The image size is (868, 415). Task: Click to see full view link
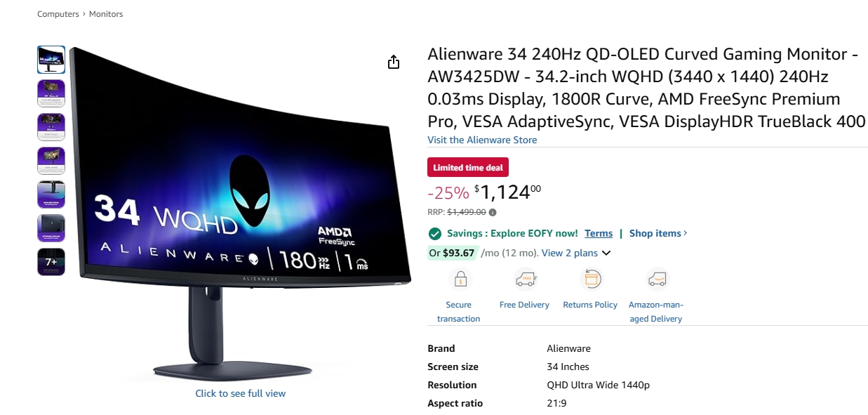coord(241,393)
